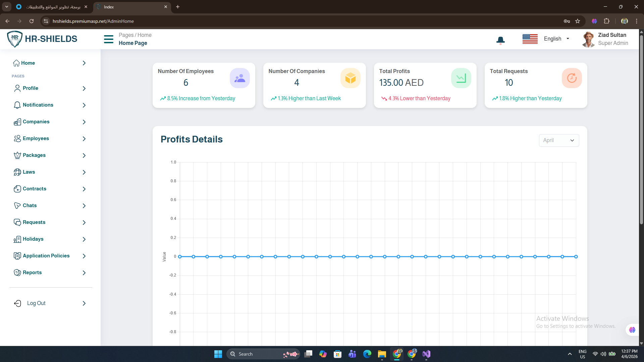
Task: Toggle the hamburger sidebar menu icon
Action: tap(108, 39)
